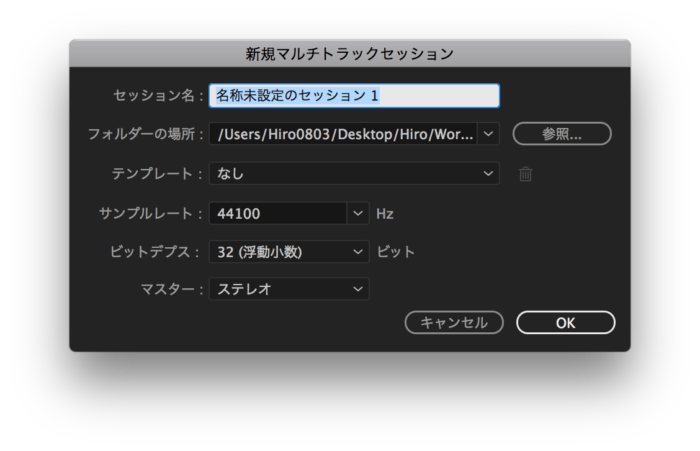Confirm with the OK button
Image resolution: width=700 pixels, height=451 pixels.
tap(566, 322)
